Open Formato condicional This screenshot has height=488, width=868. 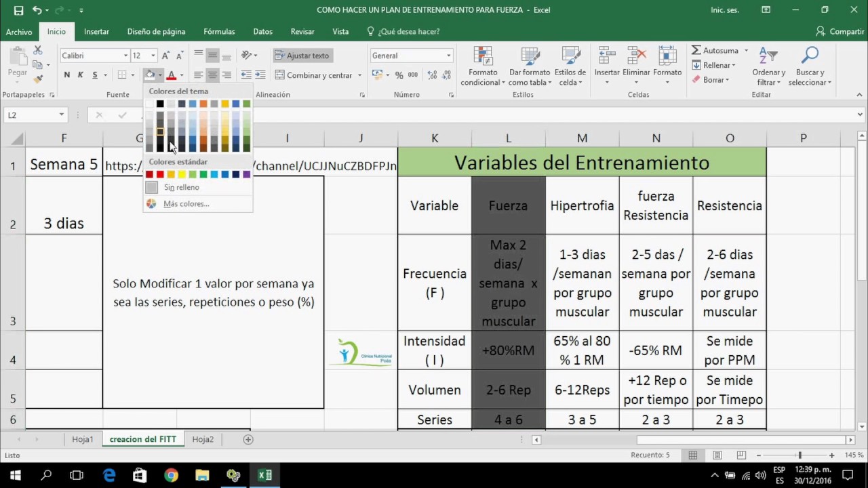click(x=483, y=66)
